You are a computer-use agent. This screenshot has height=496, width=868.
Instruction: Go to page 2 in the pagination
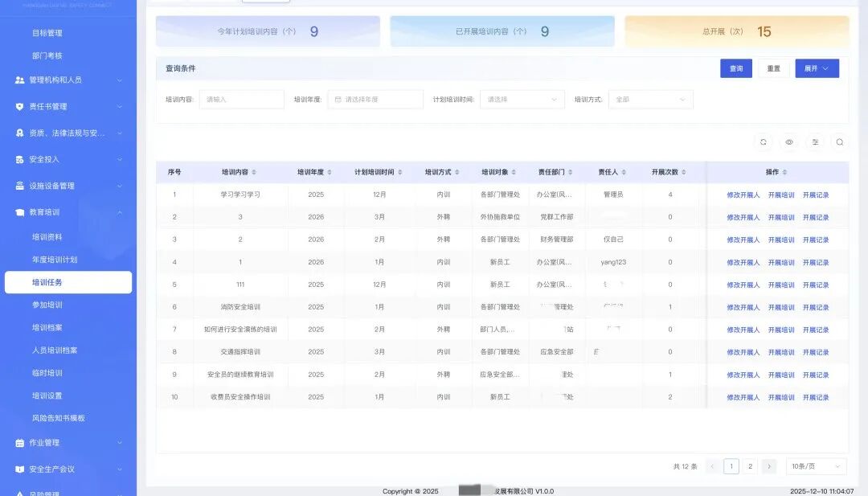[750, 466]
